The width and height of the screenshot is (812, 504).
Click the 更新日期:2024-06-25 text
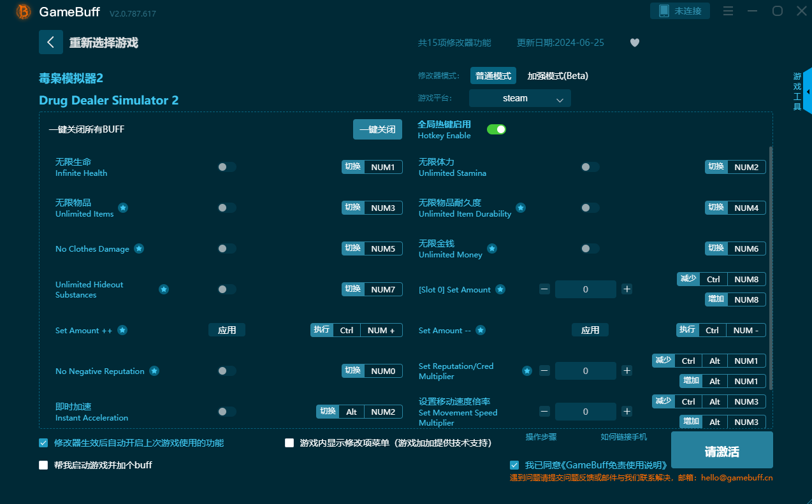point(560,43)
